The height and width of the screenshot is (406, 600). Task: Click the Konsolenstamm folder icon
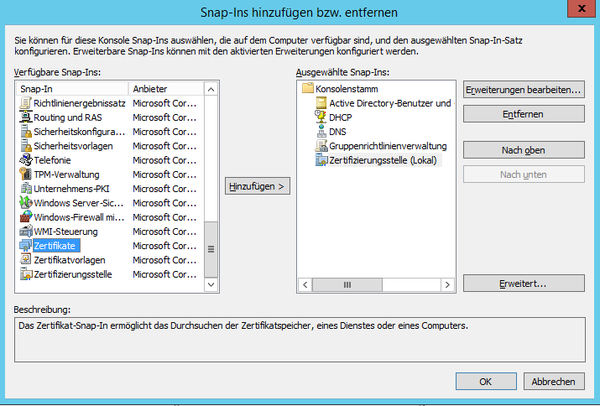307,89
